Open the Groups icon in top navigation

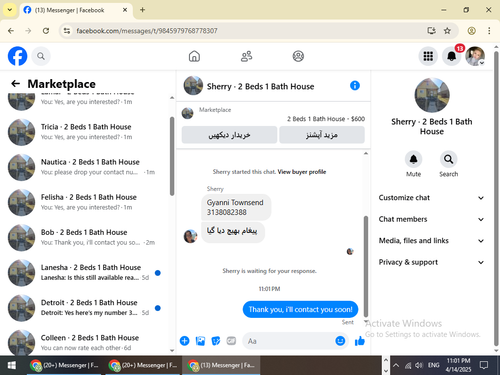[x=298, y=56]
